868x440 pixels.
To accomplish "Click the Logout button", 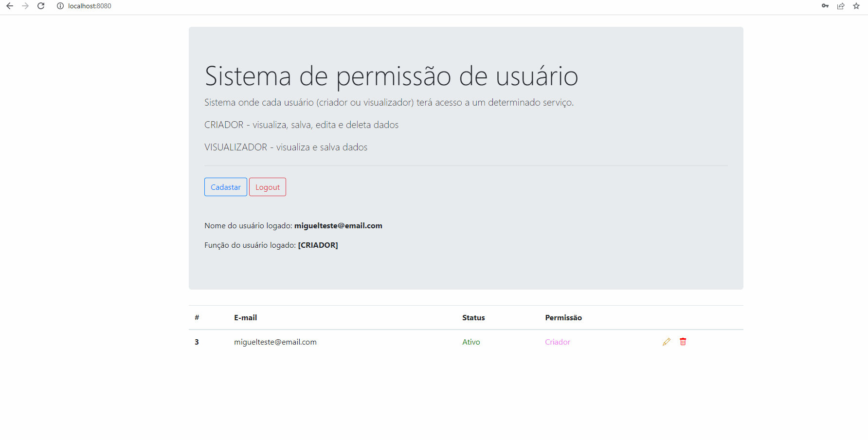I will coord(267,187).
